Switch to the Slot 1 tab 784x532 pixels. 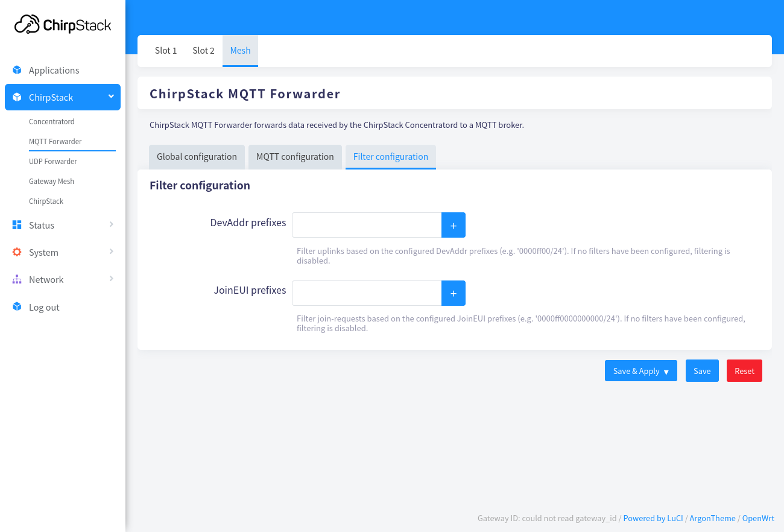click(x=166, y=51)
